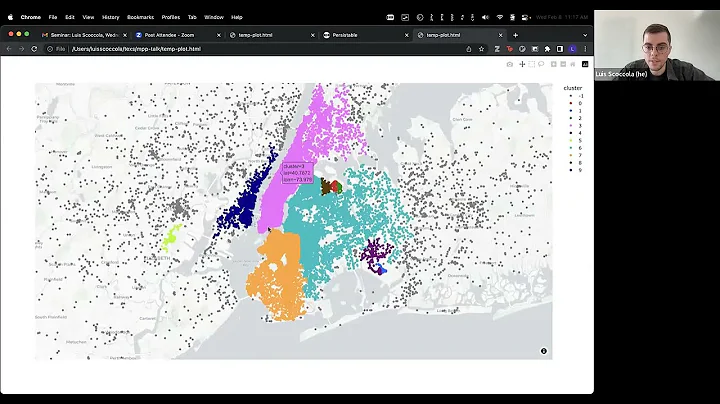The width and height of the screenshot is (720, 404).
Task: Open the Window menu
Action: point(214,17)
